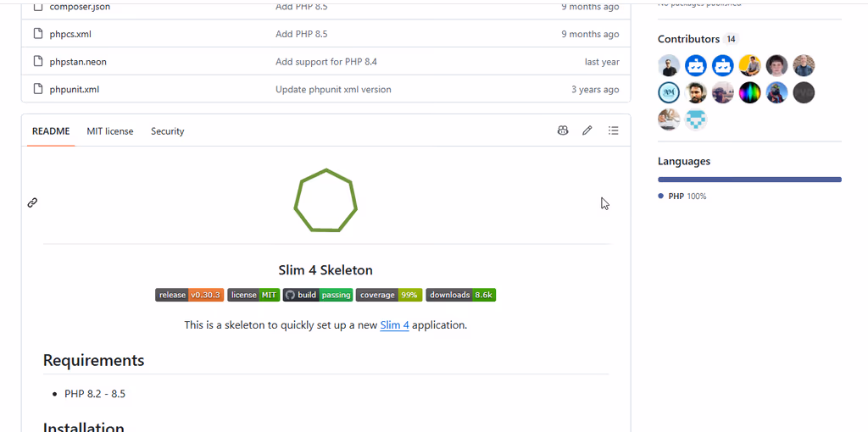
Task: Click the permalink chain icon beside logo
Action: 33,202
